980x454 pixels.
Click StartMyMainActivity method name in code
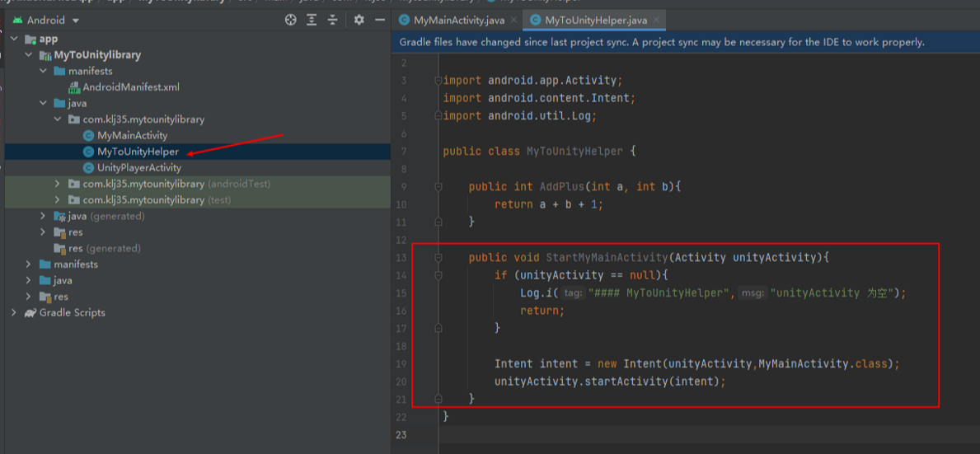[x=607, y=257]
